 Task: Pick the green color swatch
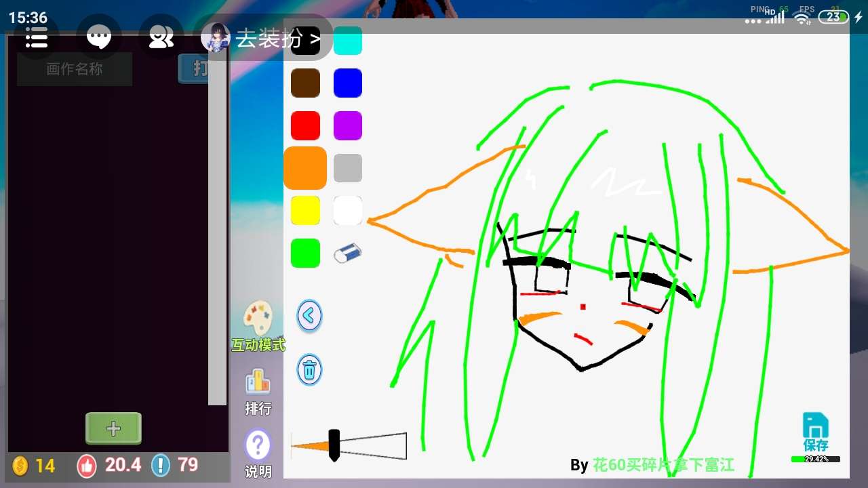[x=305, y=253]
